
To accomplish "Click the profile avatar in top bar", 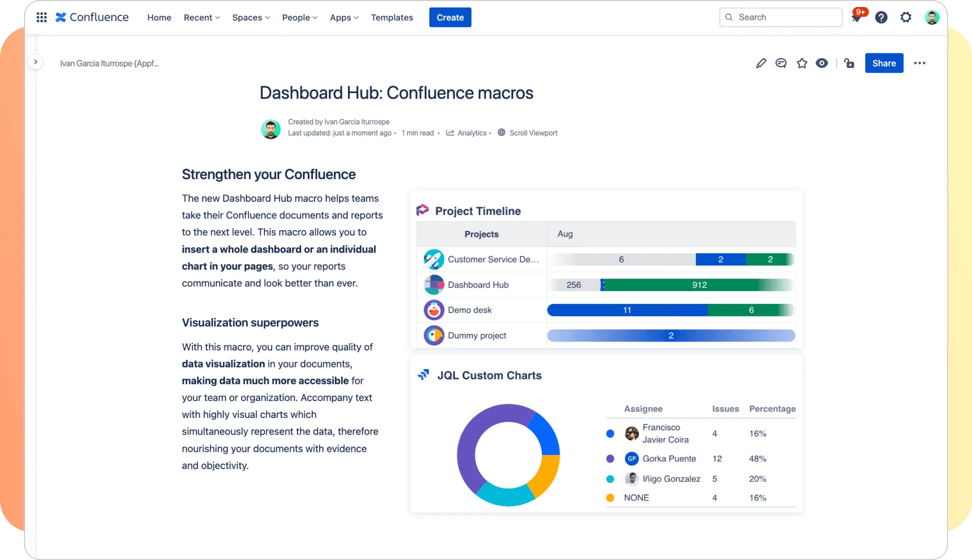I will [x=931, y=17].
